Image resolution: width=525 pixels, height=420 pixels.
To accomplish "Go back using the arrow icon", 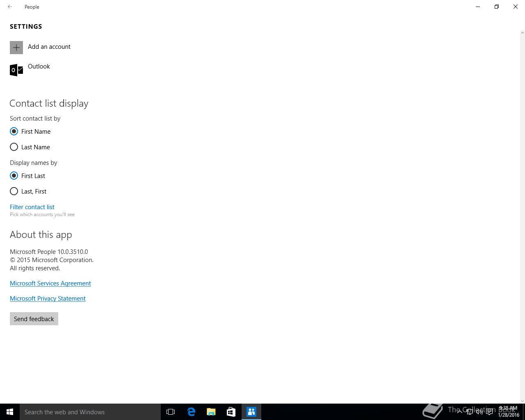I will [10, 7].
